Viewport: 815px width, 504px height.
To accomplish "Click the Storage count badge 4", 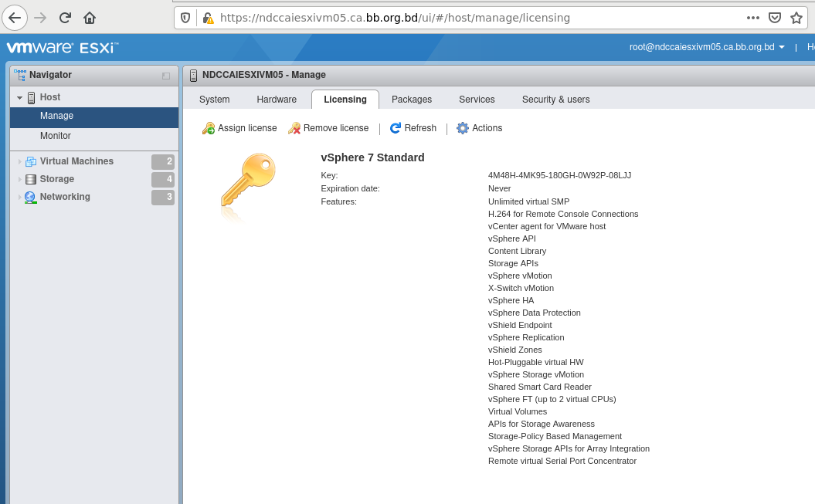I will click(x=163, y=180).
